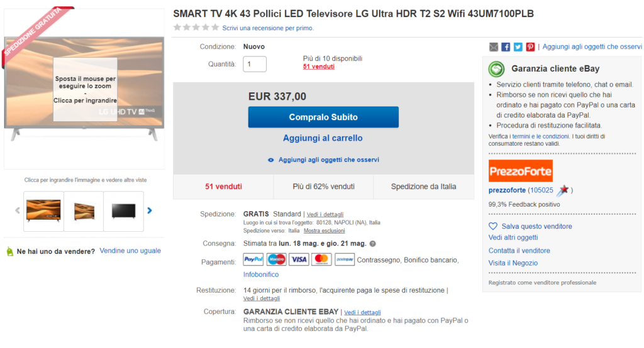Click the eye icon under Add to cart

(x=271, y=160)
